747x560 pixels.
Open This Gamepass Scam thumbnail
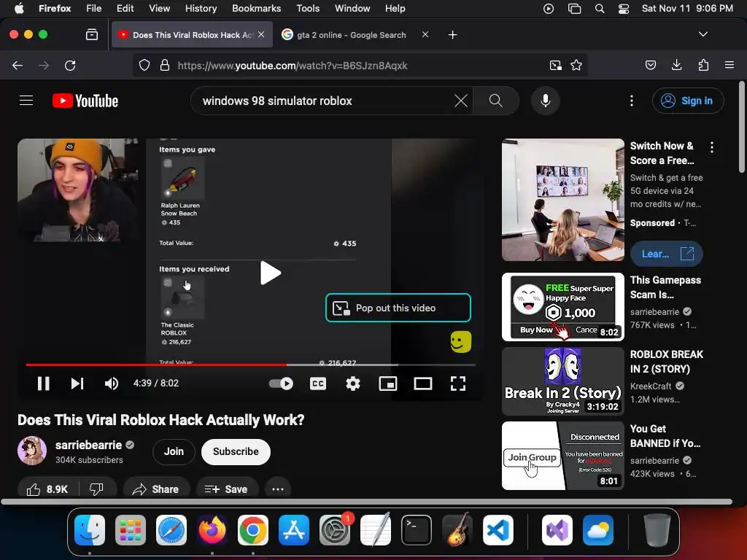point(562,307)
